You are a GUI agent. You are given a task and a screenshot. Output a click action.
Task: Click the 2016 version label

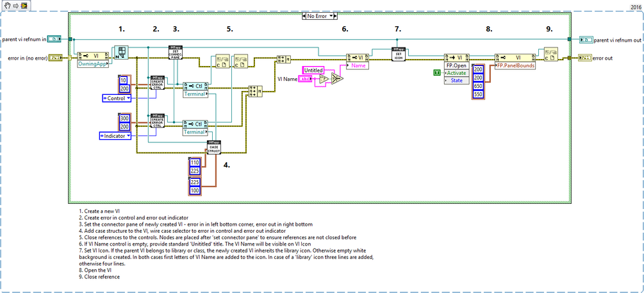point(636,8)
